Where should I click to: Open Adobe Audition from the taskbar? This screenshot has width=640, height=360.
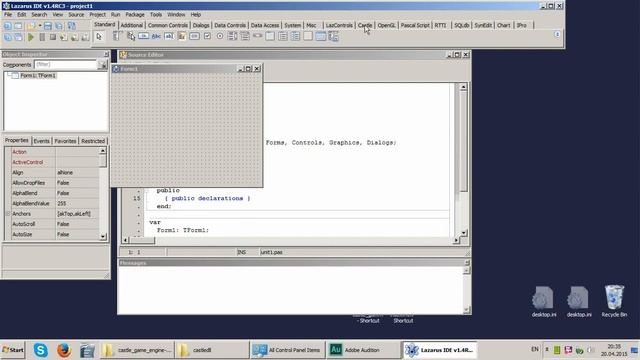coord(362,350)
